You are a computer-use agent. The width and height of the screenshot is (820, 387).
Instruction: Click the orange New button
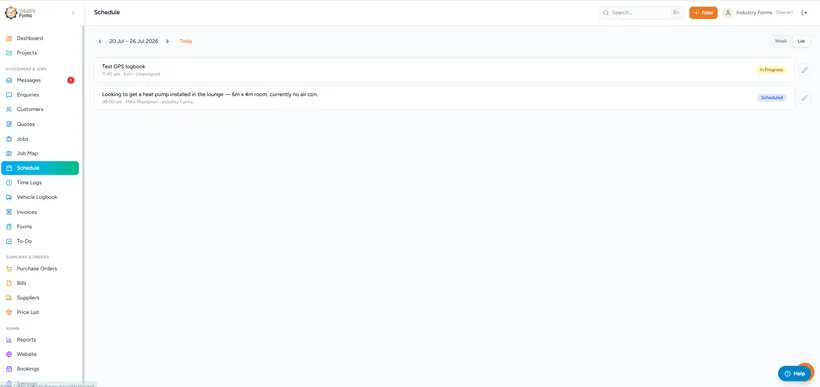point(703,13)
